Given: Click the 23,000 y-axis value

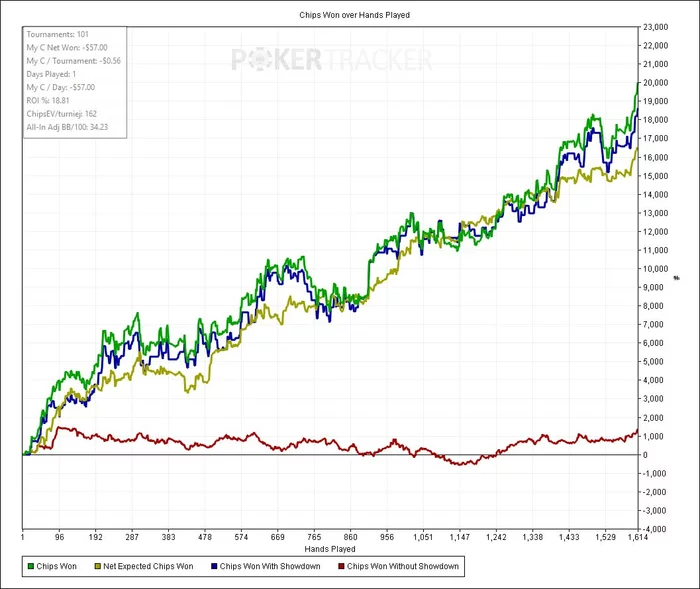Looking at the screenshot, I should tap(655, 27).
